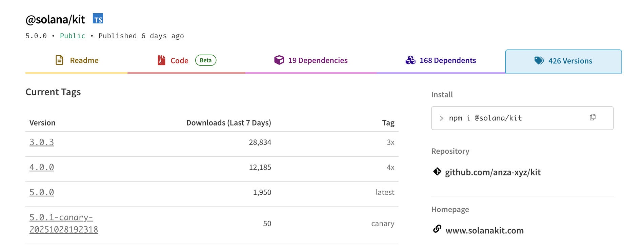Click the red Code zip-file icon
Viewport: 644px width, 250px height.
pos(161,60)
